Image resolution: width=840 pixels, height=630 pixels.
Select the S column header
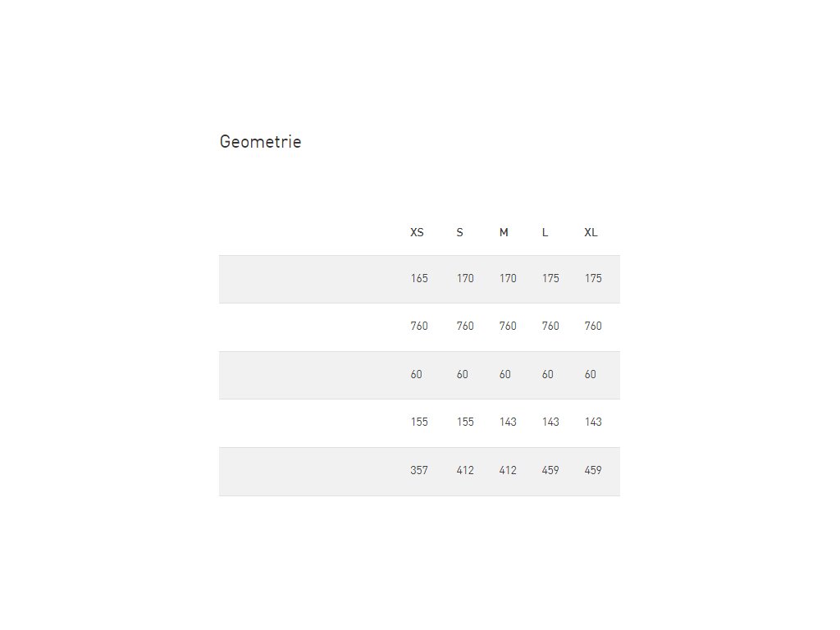tap(459, 233)
